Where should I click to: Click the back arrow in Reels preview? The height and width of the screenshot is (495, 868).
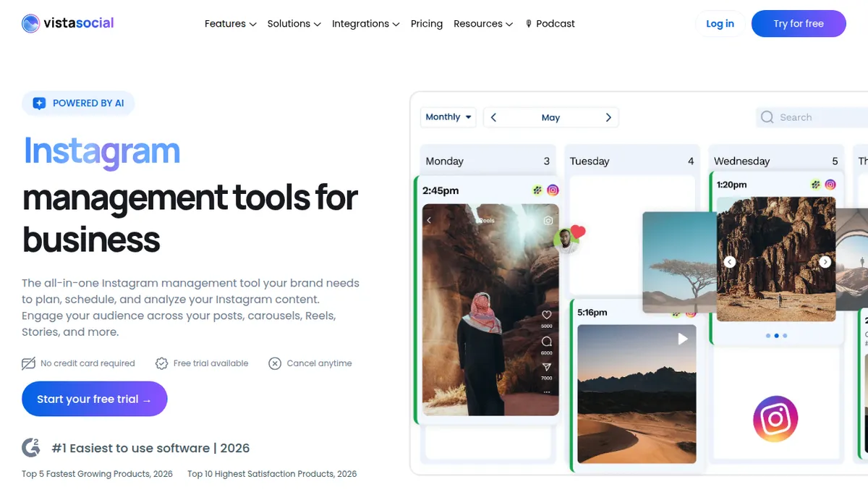[x=429, y=220]
